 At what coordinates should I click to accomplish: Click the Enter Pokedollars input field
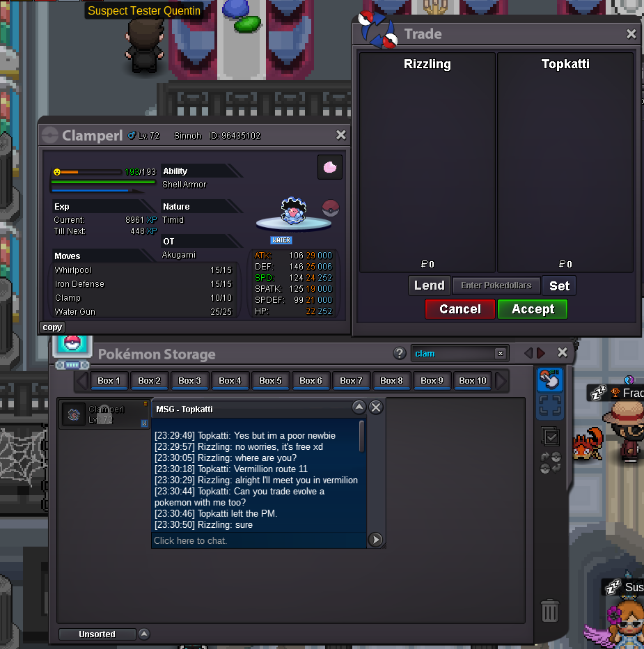point(496,286)
